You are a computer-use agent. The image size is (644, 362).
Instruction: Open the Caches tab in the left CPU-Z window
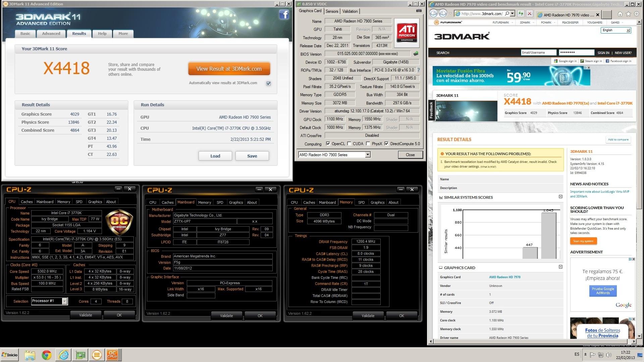(x=27, y=202)
